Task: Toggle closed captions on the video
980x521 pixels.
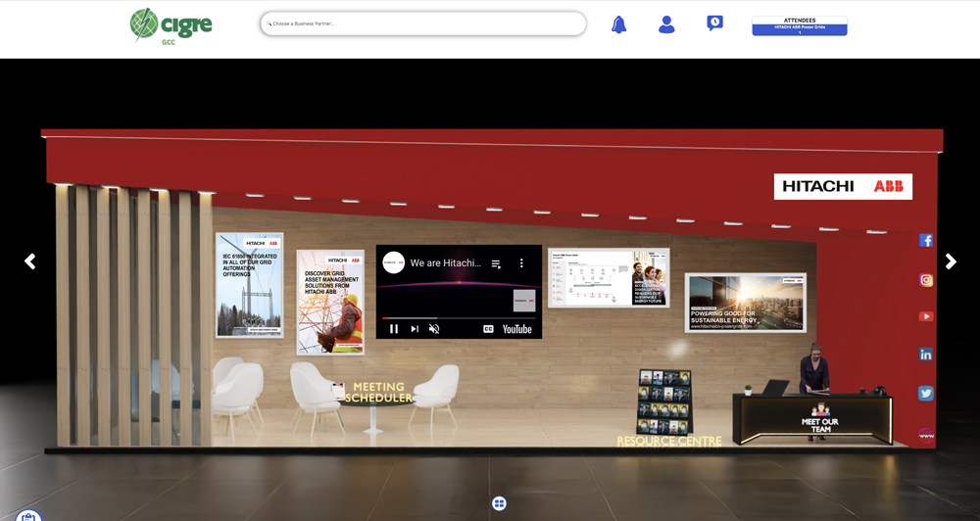Action: pos(488,329)
